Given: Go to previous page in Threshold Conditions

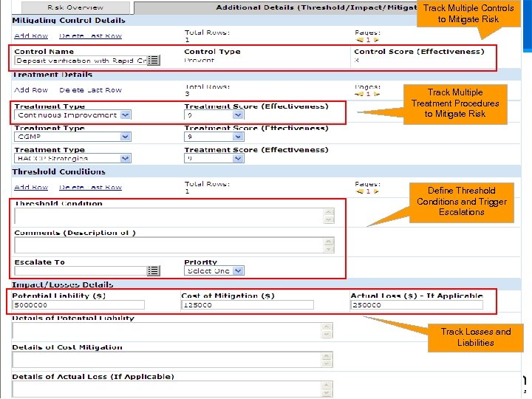Looking at the screenshot, I should tap(360, 191).
